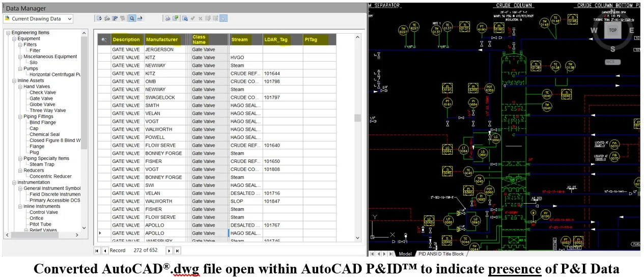Click the Reject All icon near toolbar end

point(215,18)
